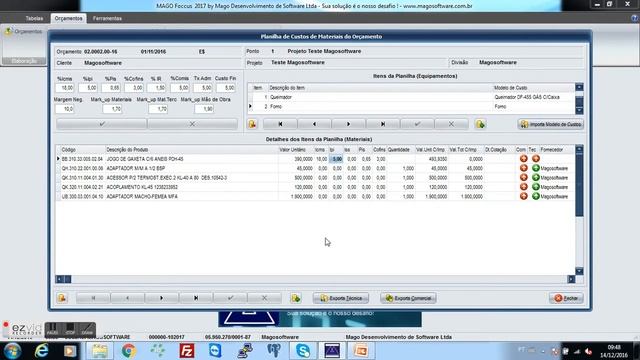Click add-item icon beside Importa Modelo button
This screenshot has width=640, height=360.
480,124
